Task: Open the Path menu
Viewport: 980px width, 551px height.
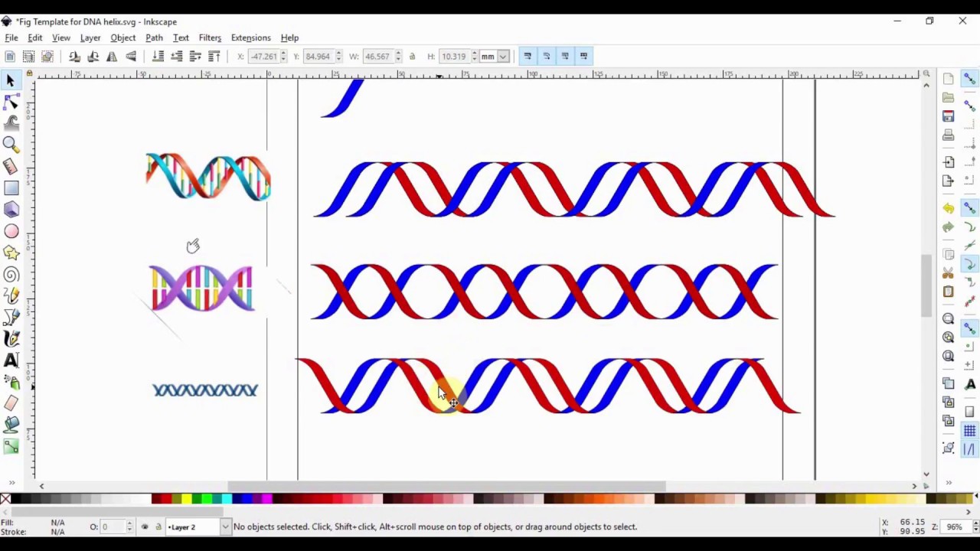Action: click(154, 37)
